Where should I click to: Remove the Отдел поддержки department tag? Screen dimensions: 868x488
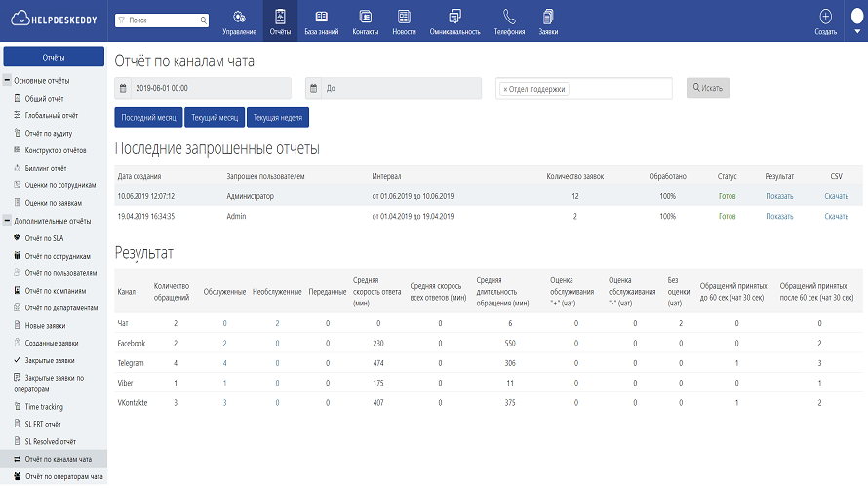coord(505,89)
